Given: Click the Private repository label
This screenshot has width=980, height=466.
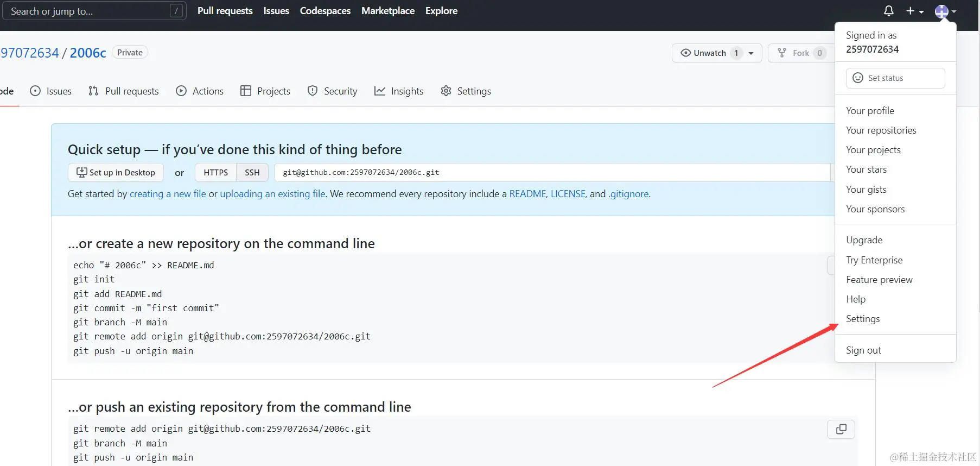Looking at the screenshot, I should (x=130, y=53).
